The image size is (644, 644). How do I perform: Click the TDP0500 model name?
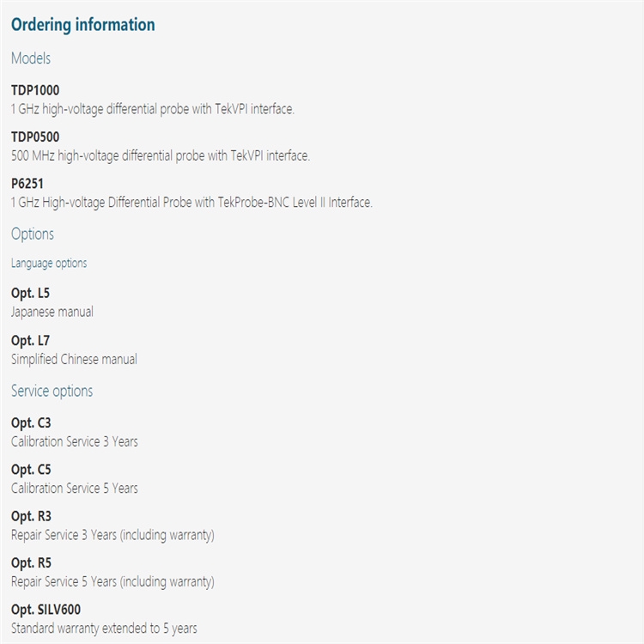pyautogui.click(x=35, y=137)
